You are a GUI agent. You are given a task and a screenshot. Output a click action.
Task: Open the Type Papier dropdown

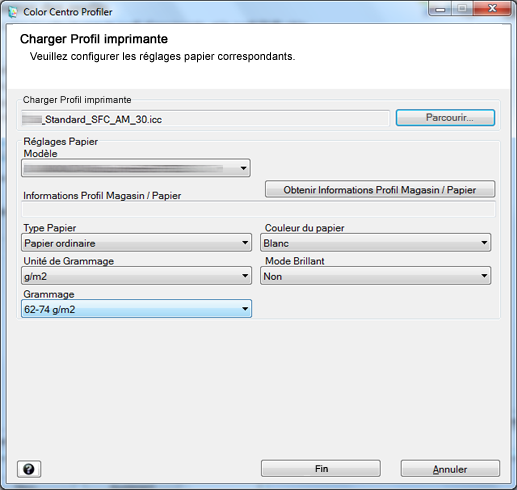pos(136,243)
